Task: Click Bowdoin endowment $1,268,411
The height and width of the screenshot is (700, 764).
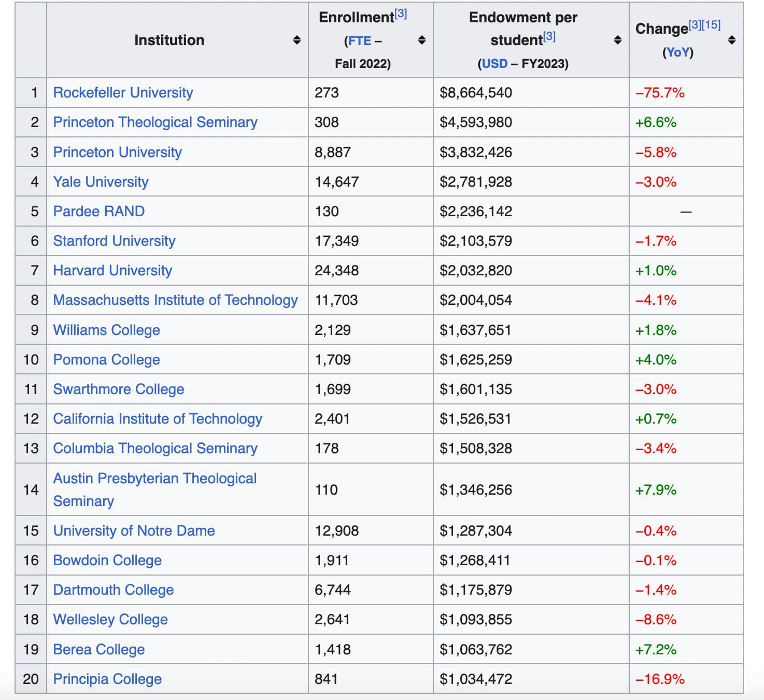Action: coord(475,561)
